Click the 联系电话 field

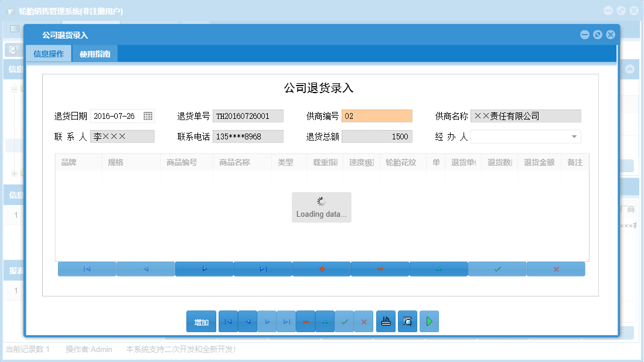click(247, 136)
